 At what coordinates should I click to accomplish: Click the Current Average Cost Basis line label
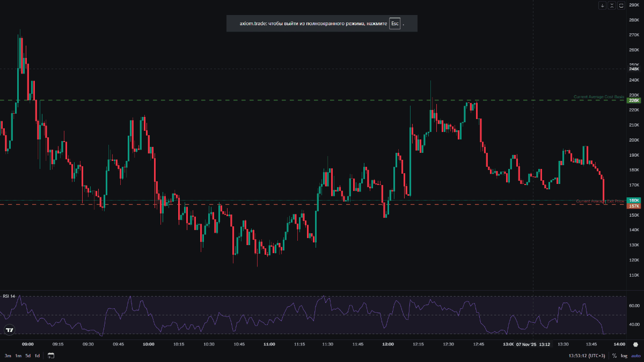pos(599,97)
